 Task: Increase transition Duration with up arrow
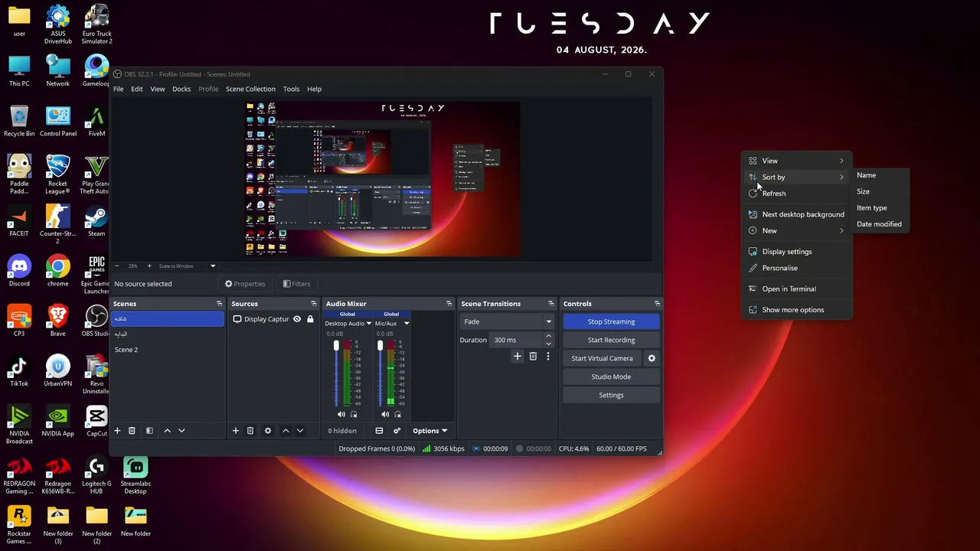pos(548,336)
